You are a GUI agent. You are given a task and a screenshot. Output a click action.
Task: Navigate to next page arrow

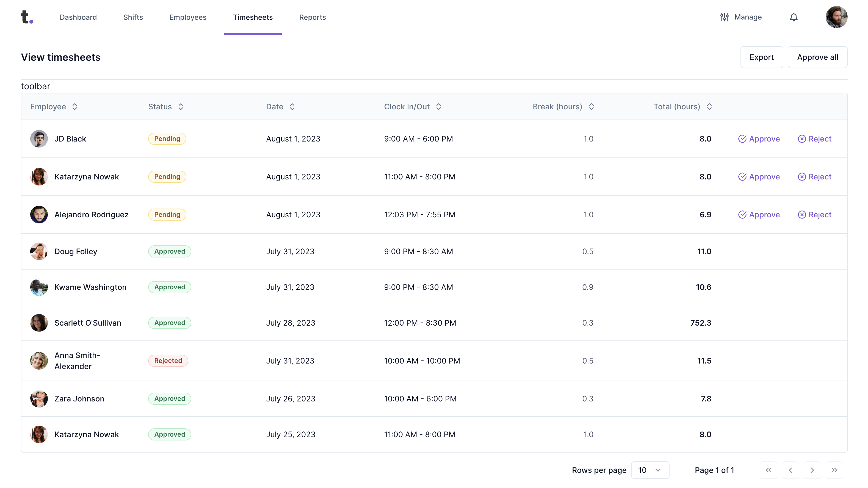pos(812,470)
